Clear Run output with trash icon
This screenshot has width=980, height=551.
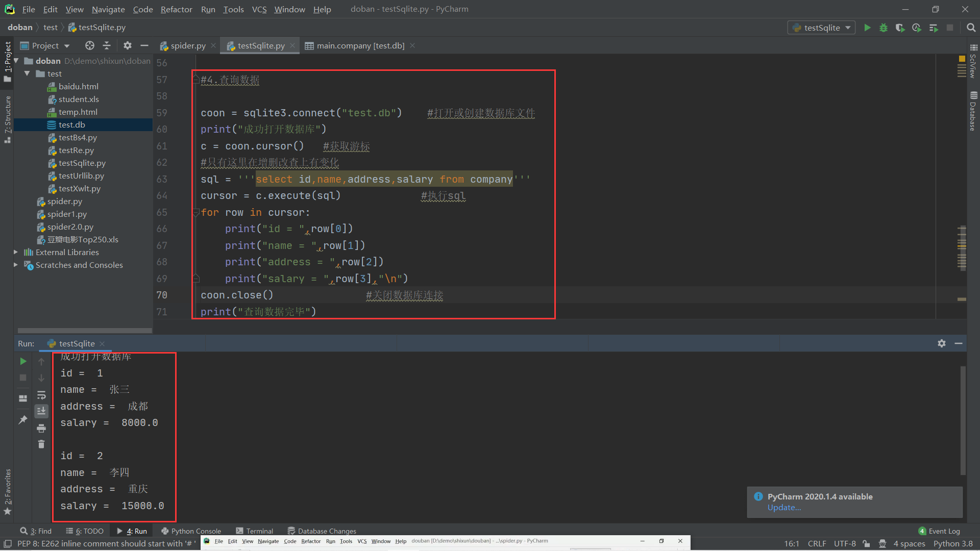(41, 444)
